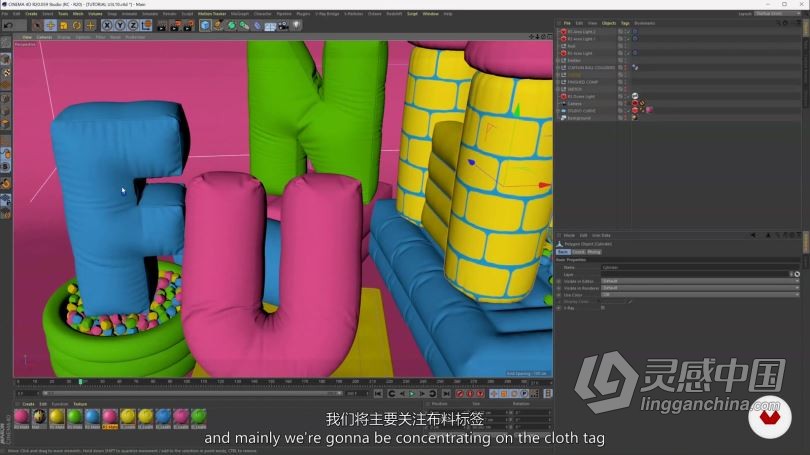Click the Render View clapperboard icon
810x455 pixels.
(x=162, y=25)
